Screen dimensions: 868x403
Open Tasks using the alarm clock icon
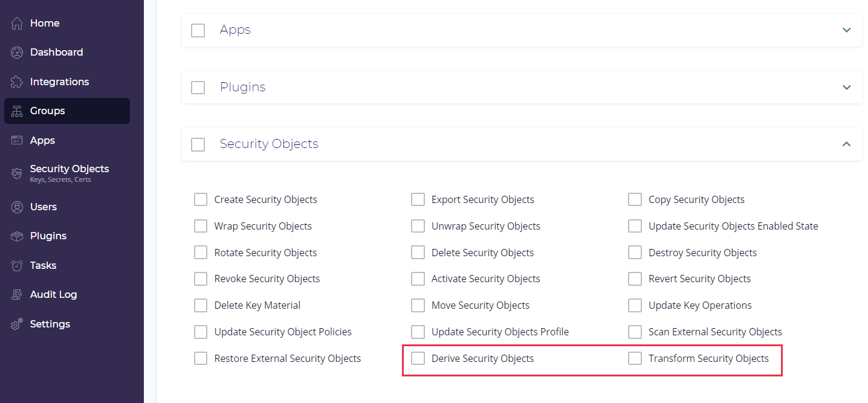[17, 265]
